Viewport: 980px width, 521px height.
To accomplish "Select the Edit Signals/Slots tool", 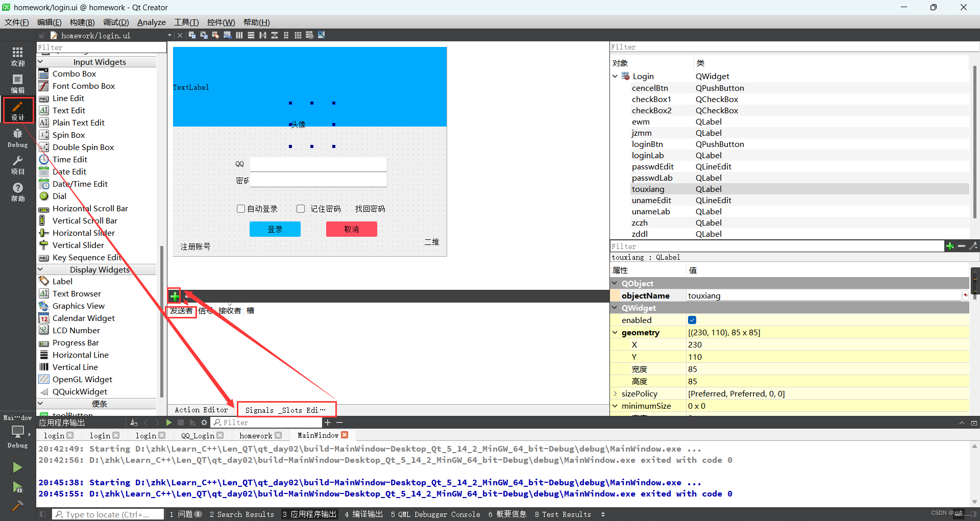I will point(204,35).
